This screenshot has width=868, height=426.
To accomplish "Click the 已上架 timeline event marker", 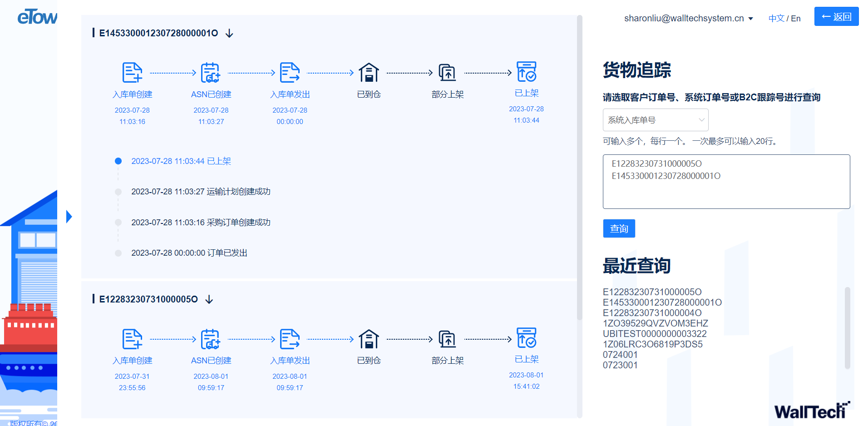I will [x=118, y=161].
